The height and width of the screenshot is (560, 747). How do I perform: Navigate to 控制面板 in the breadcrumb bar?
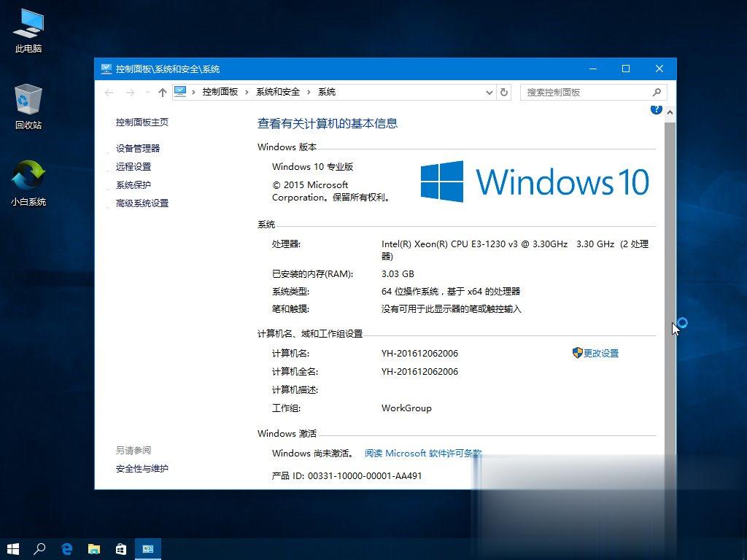pos(220,92)
